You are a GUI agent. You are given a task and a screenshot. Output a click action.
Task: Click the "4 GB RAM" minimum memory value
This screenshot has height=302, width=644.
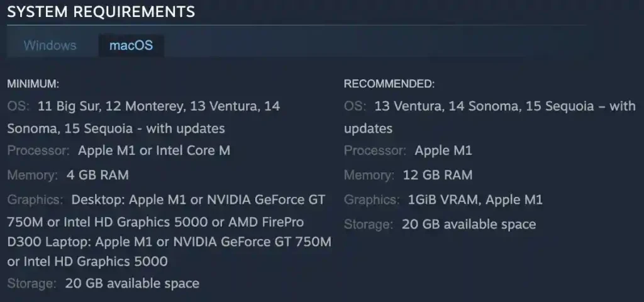click(x=97, y=175)
